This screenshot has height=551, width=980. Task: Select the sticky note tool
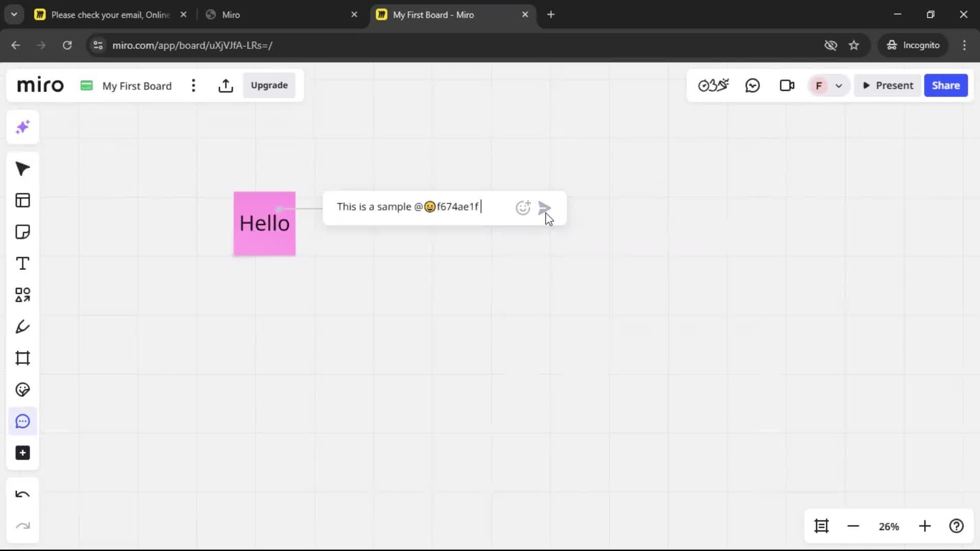click(22, 232)
